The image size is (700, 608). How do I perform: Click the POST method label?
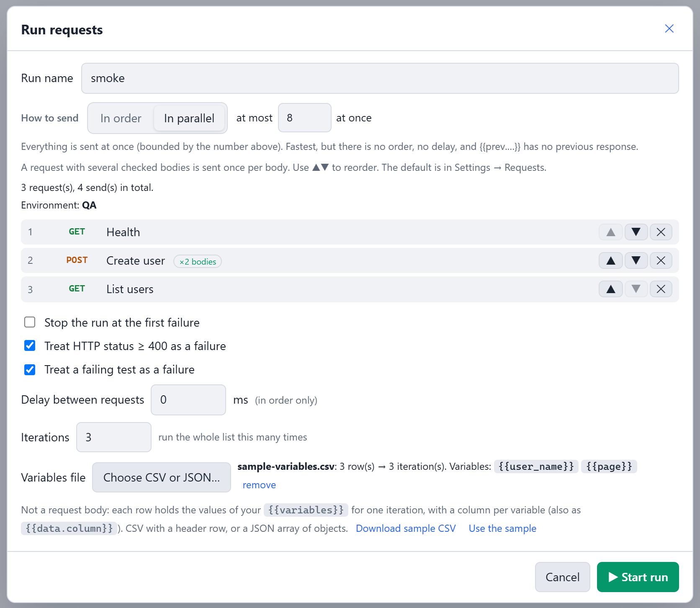[77, 260]
